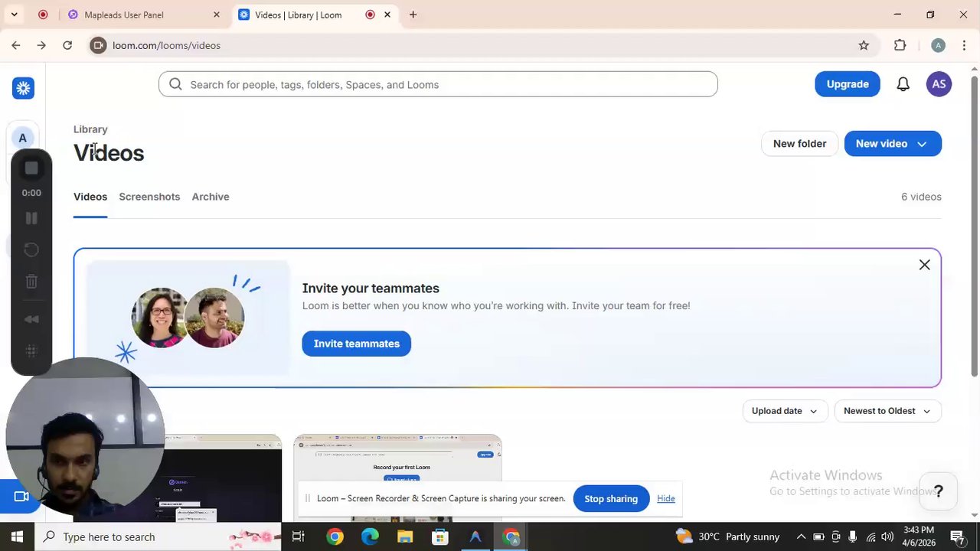Open the tab search dropdown arrow
980x551 pixels.
pos(14,15)
